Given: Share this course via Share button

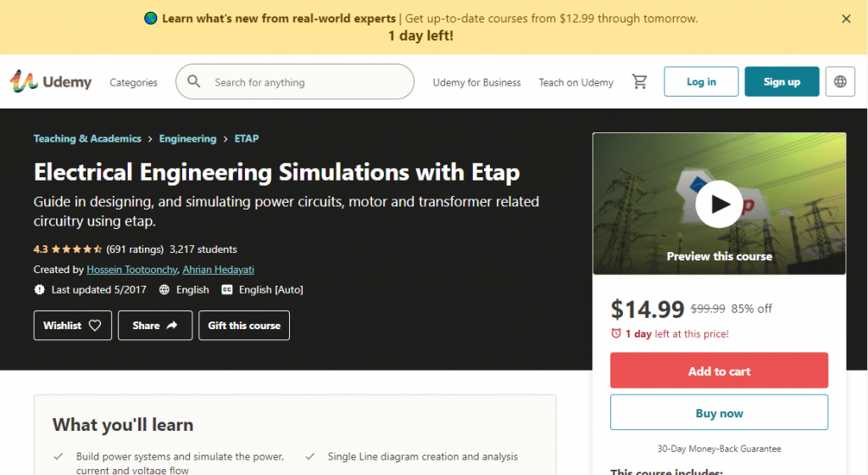Looking at the screenshot, I should [155, 326].
